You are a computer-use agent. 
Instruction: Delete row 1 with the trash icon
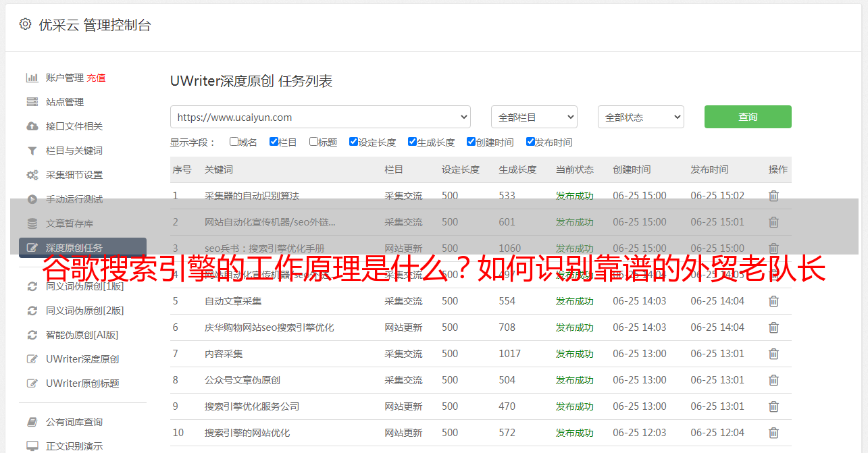(773, 196)
